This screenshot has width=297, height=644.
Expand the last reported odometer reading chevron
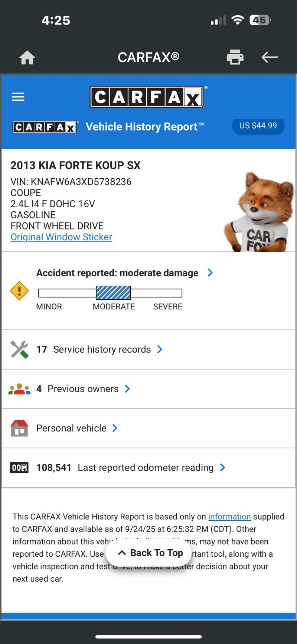coord(222,467)
